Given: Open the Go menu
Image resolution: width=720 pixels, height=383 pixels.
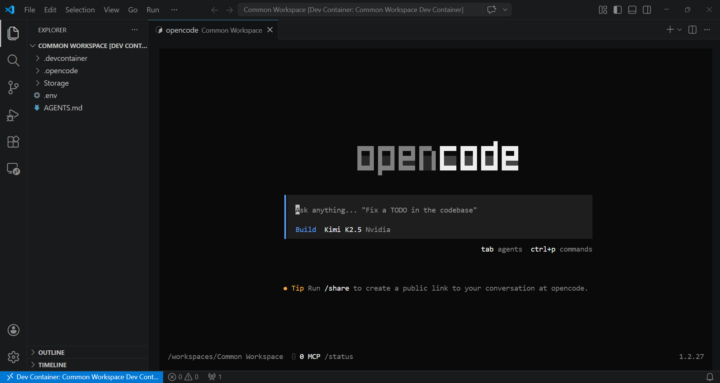Looking at the screenshot, I should click(x=133, y=10).
